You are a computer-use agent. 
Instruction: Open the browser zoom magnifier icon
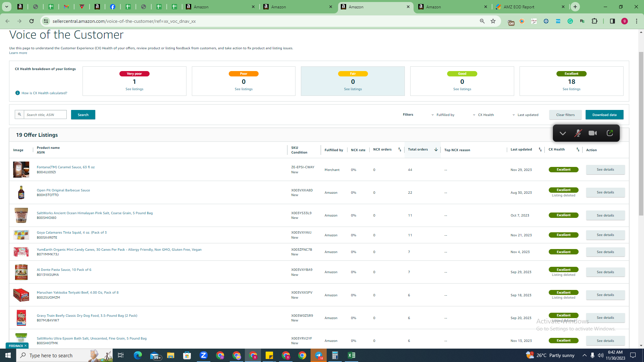482,21
